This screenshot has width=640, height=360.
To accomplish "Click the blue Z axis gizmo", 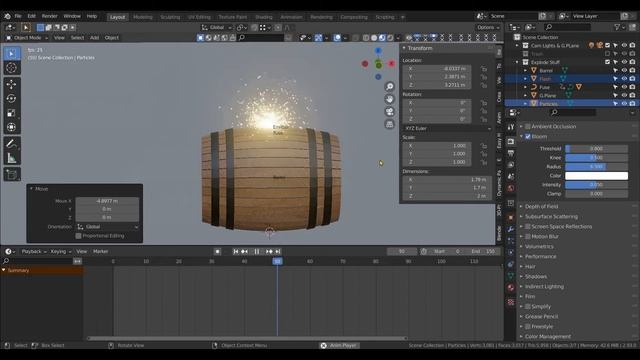I will (x=378, y=51).
